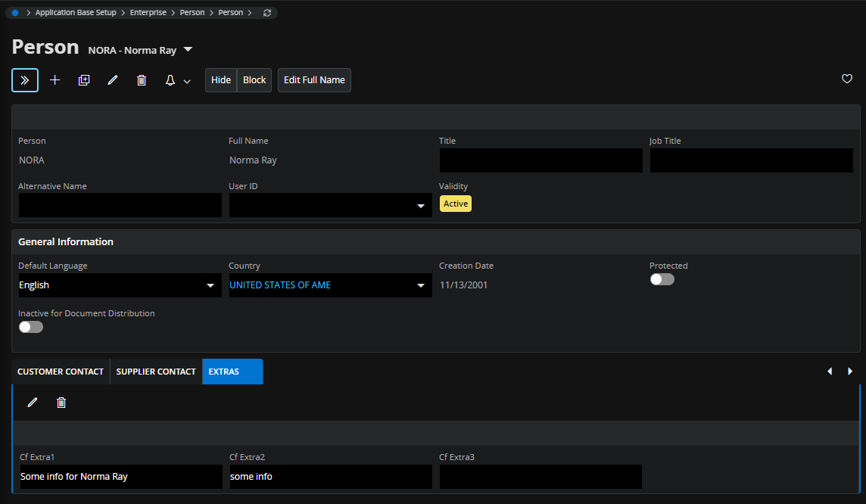Screen dimensions: 866x504
Task: Delete the record using the trash icon
Action: [141, 79]
